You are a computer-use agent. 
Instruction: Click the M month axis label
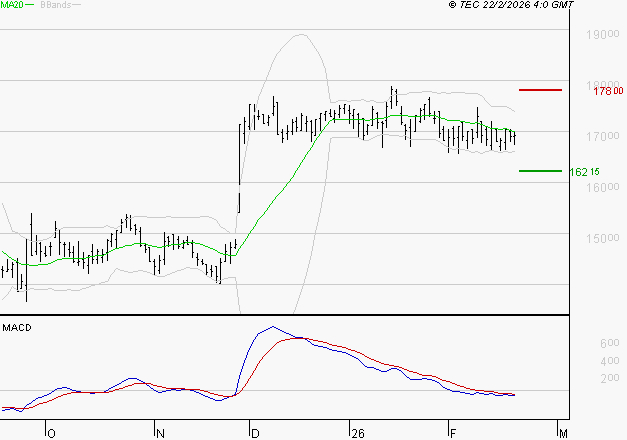tap(563, 434)
